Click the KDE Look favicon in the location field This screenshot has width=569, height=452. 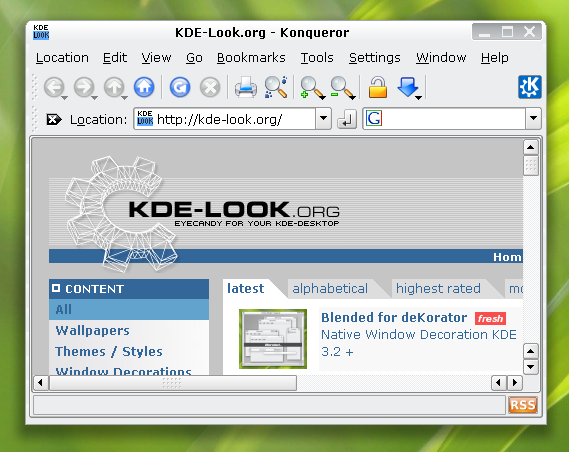(x=145, y=118)
